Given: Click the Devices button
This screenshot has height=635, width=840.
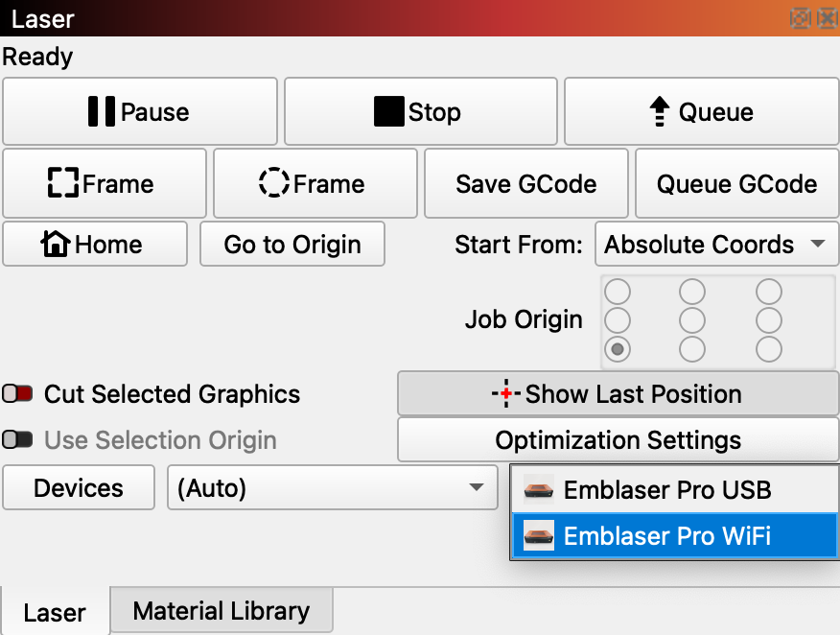Looking at the screenshot, I should 79,488.
